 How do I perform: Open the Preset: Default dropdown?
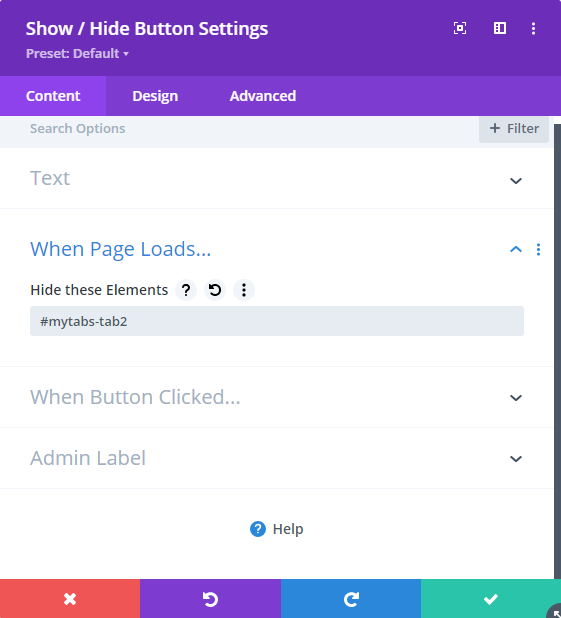[77, 53]
